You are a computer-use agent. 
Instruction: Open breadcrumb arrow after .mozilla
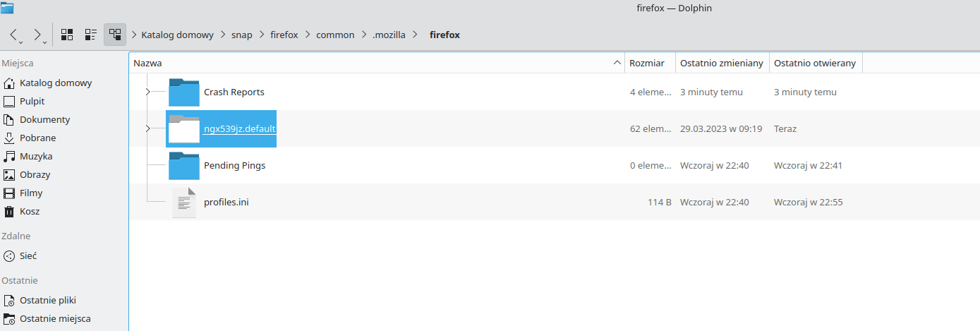tap(415, 34)
